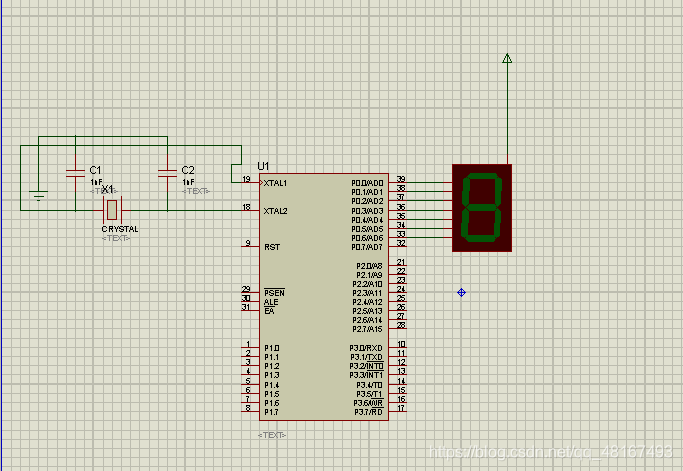Click the P3.2/INT0 pin label
Image resolution: width=683 pixels, height=471 pixels.
click(366, 366)
